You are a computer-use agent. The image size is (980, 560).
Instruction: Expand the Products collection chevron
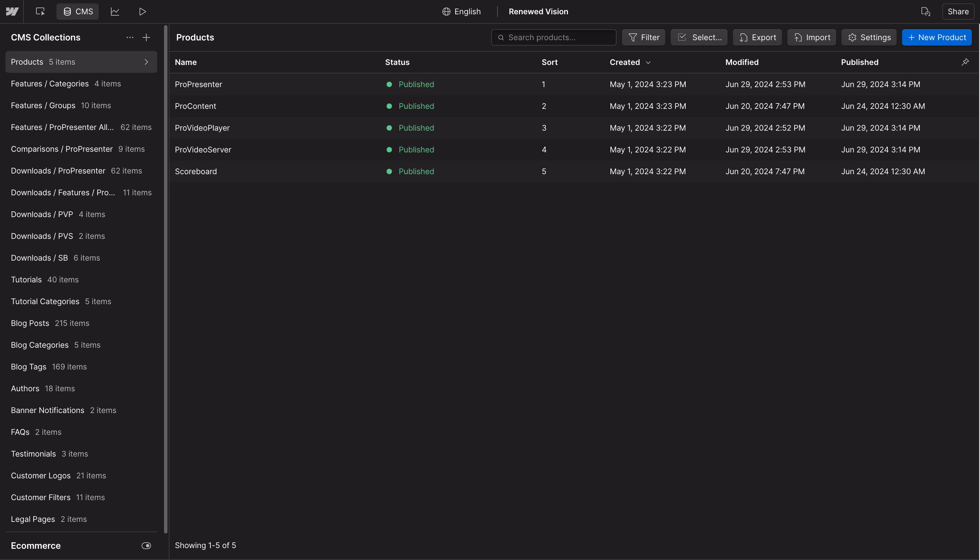point(146,62)
